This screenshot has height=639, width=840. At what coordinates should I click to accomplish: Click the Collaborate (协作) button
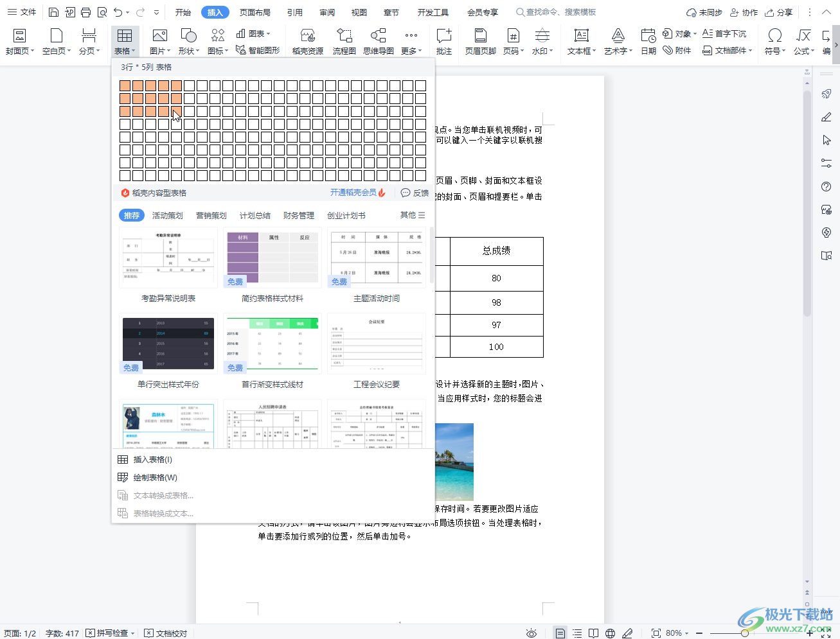click(x=744, y=12)
